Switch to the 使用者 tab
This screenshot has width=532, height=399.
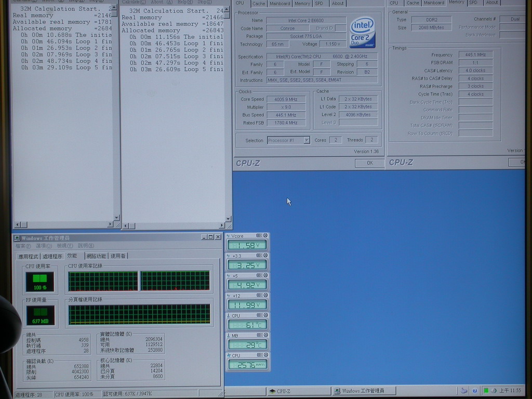[118, 256]
